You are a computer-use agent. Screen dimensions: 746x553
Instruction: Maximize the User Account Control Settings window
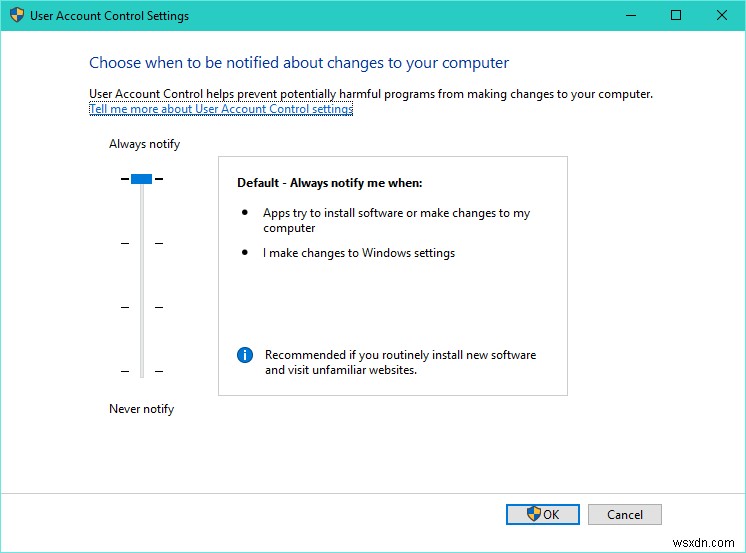(676, 15)
